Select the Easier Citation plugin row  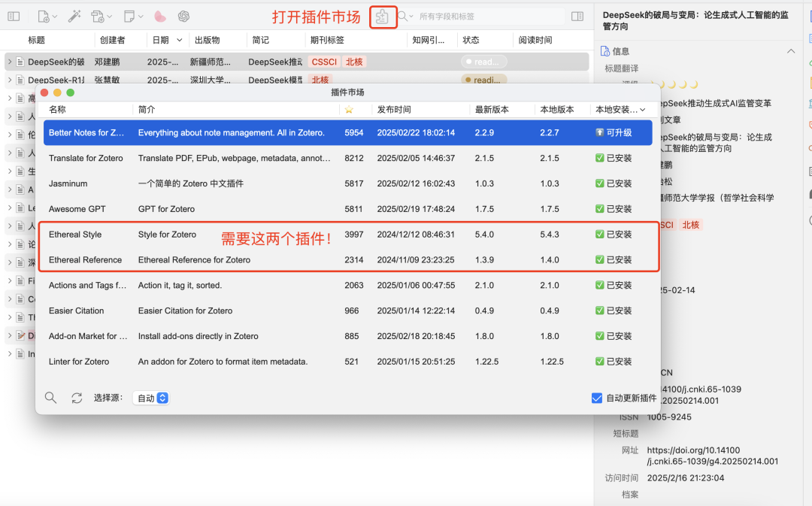point(347,311)
